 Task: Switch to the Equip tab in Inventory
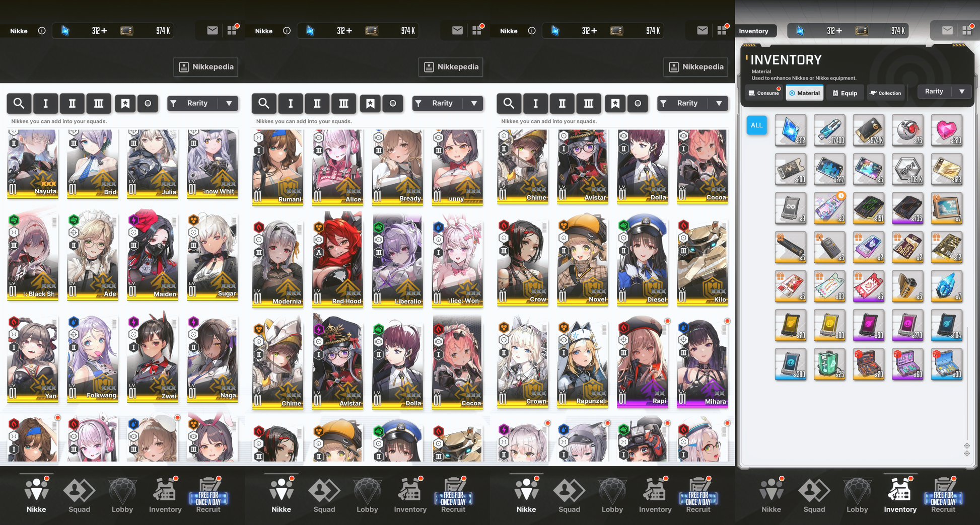(x=845, y=93)
